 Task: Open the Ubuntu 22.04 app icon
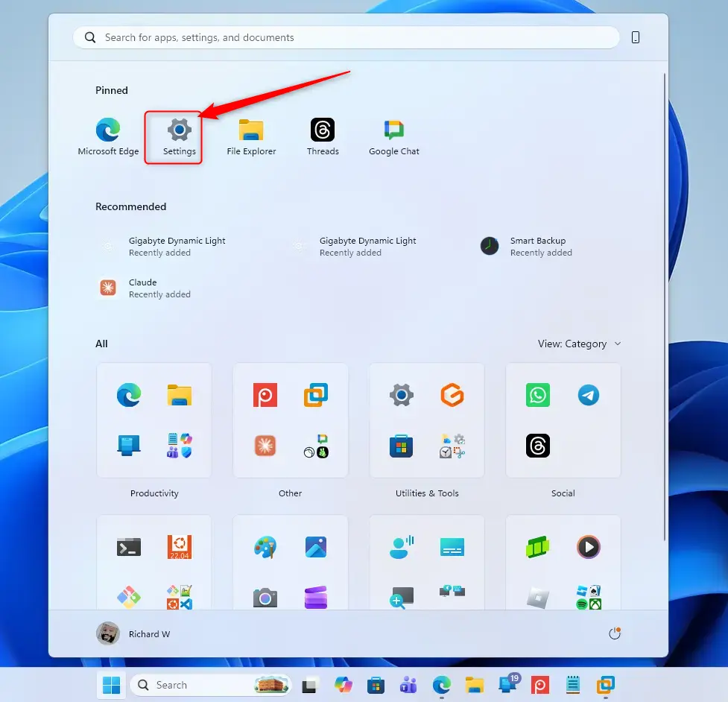[x=180, y=547]
